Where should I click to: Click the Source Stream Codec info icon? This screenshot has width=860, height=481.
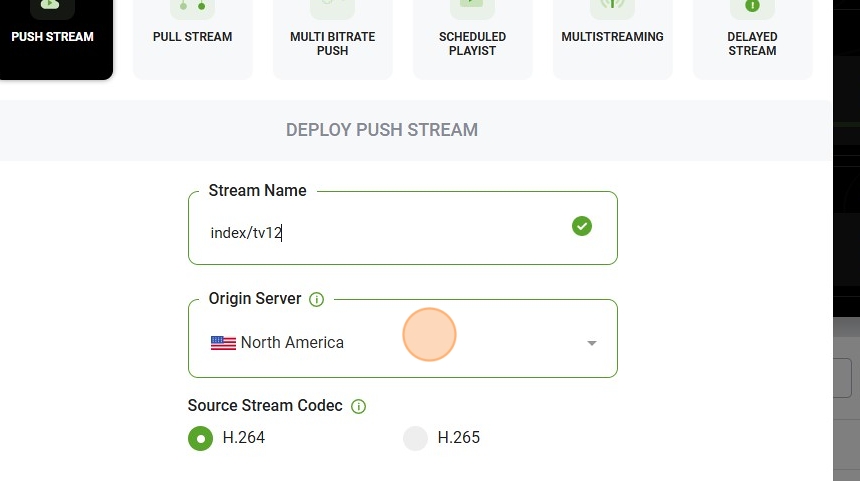click(358, 406)
